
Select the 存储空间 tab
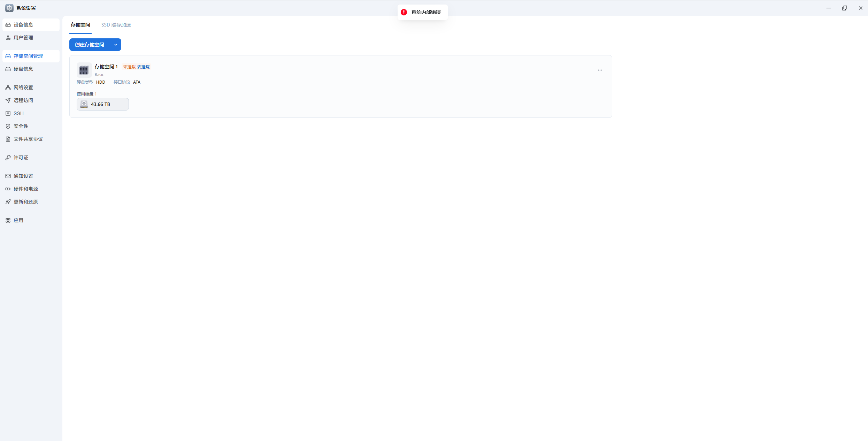(x=80, y=25)
